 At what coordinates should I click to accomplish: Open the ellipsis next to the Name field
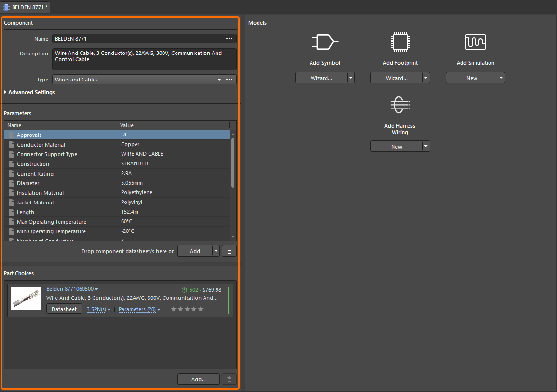(x=229, y=38)
